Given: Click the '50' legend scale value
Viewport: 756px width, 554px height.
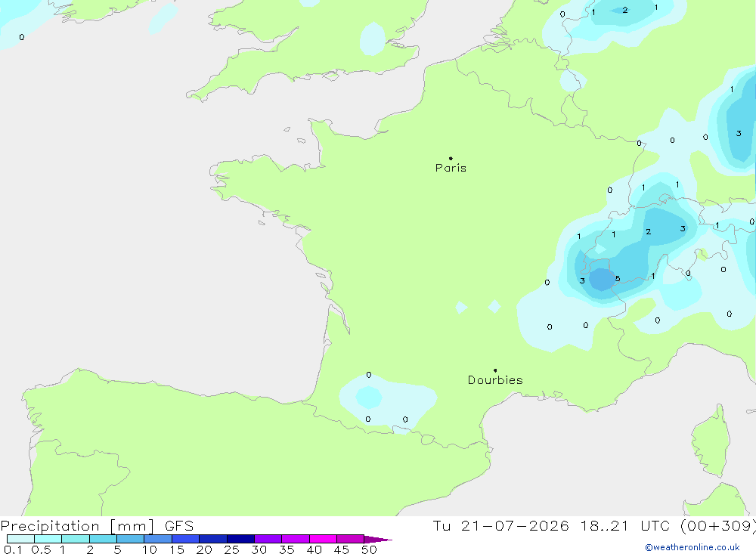Looking at the screenshot, I should pos(369,549).
